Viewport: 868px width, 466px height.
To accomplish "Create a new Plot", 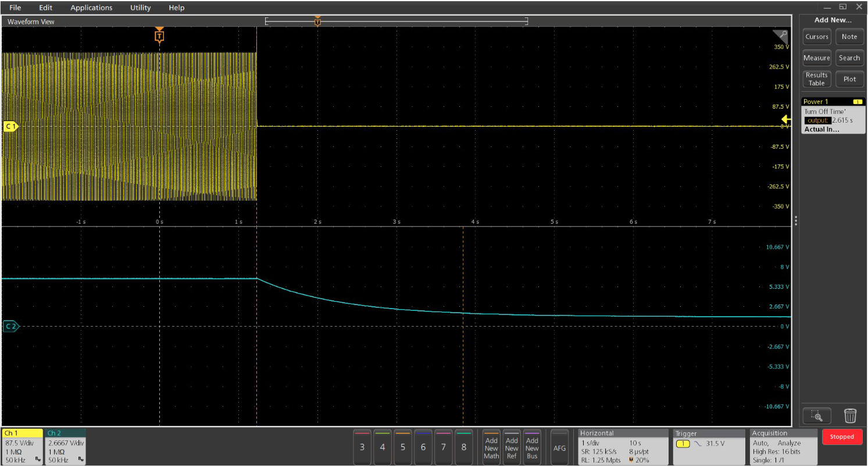I will pos(849,78).
